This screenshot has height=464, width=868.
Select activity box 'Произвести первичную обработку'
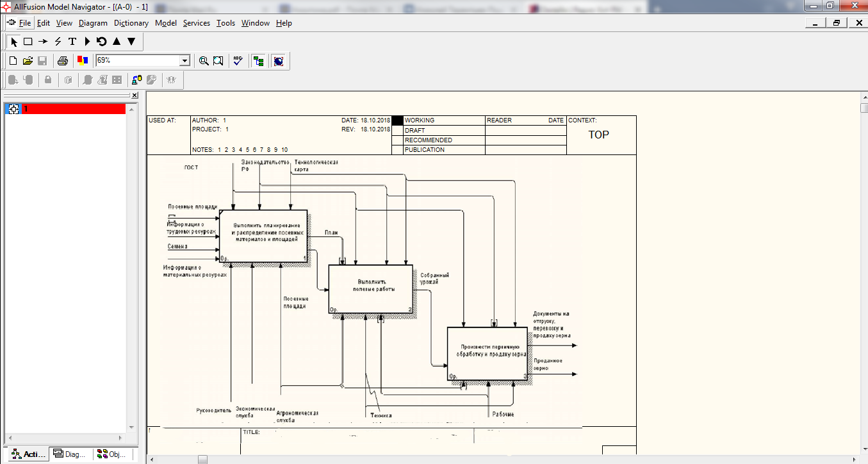487,354
